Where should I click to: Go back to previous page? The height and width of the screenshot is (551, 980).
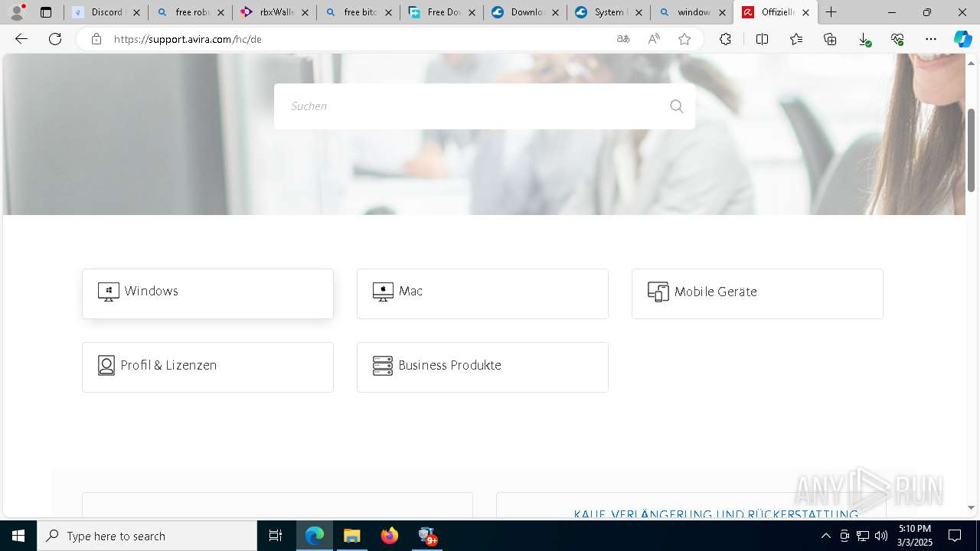tap(21, 39)
